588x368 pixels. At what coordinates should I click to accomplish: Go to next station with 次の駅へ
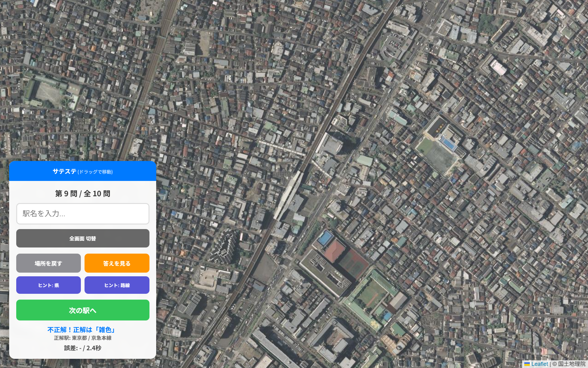[83, 310]
